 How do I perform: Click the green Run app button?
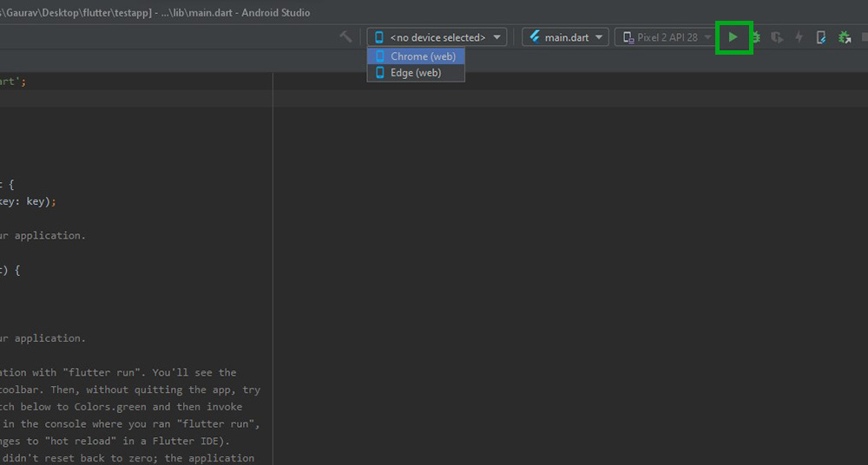733,37
